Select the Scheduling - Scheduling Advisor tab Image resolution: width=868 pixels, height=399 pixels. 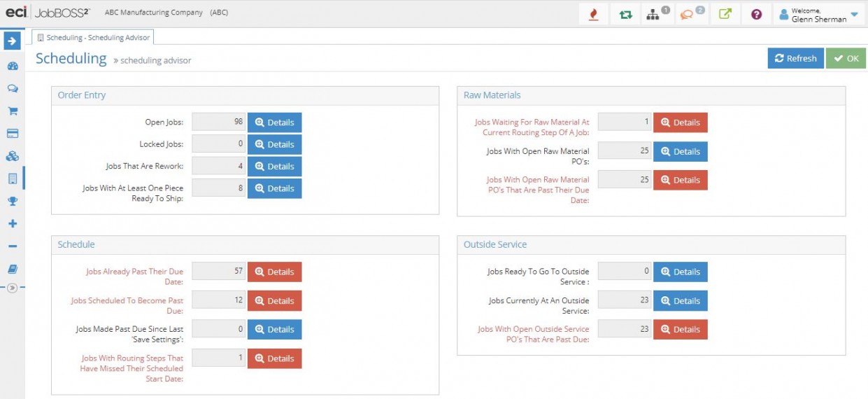(x=93, y=37)
